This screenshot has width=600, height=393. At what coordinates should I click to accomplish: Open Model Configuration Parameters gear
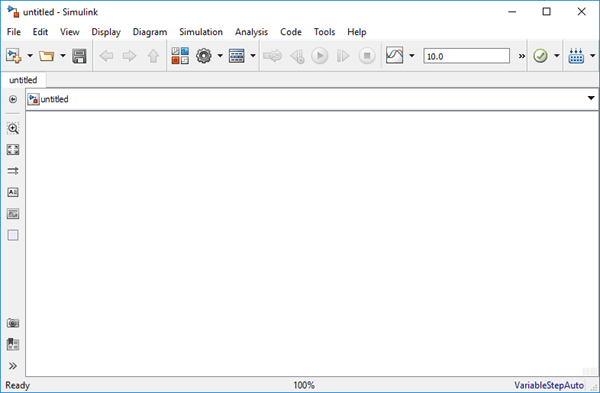(204, 56)
